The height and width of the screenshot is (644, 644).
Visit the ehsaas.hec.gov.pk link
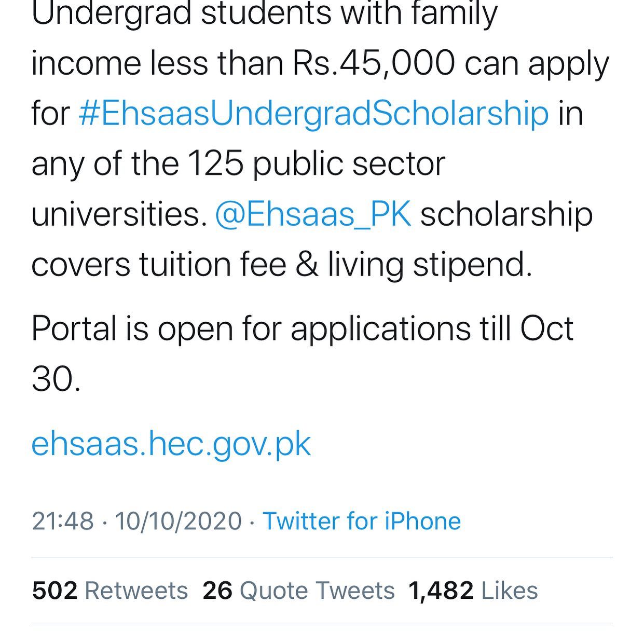171,444
